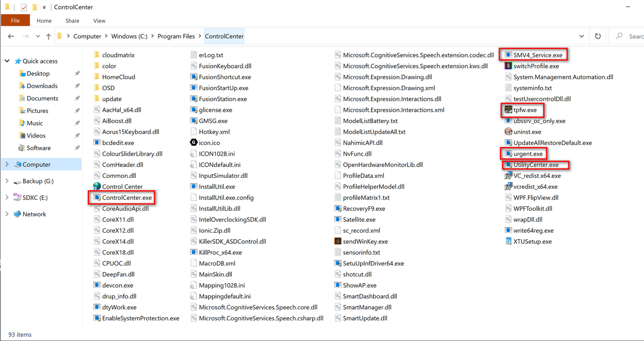The image size is (644, 341).
Task: Select the RecoveryF9.exe icon
Action: (x=338, y=209)
